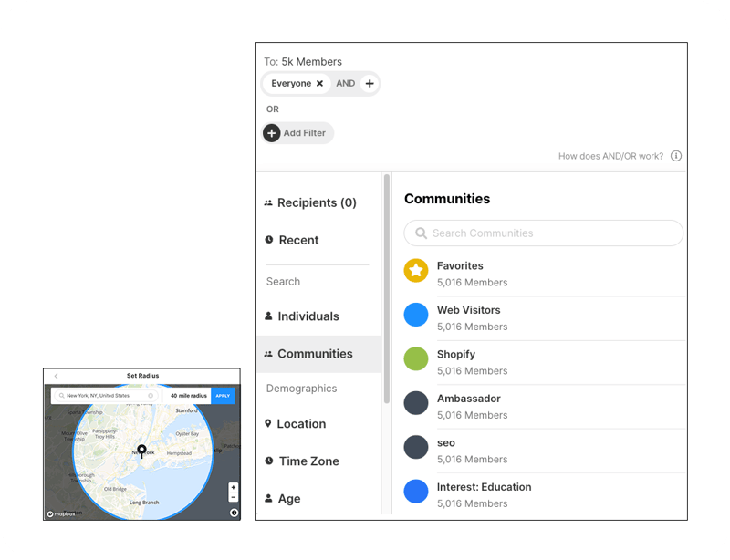Go back from Set Radius screen
This screenshot has width=730, height=560.
(x=56, y=376)
